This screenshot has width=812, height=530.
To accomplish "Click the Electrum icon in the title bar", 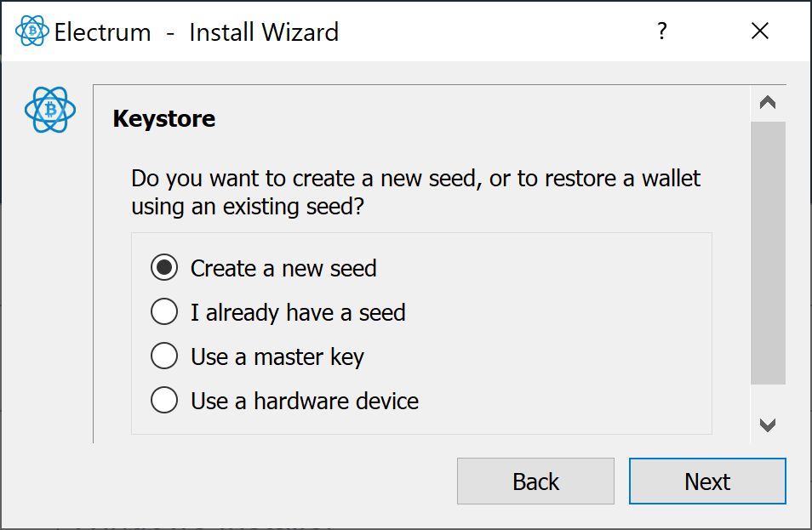I will [32, 31].
